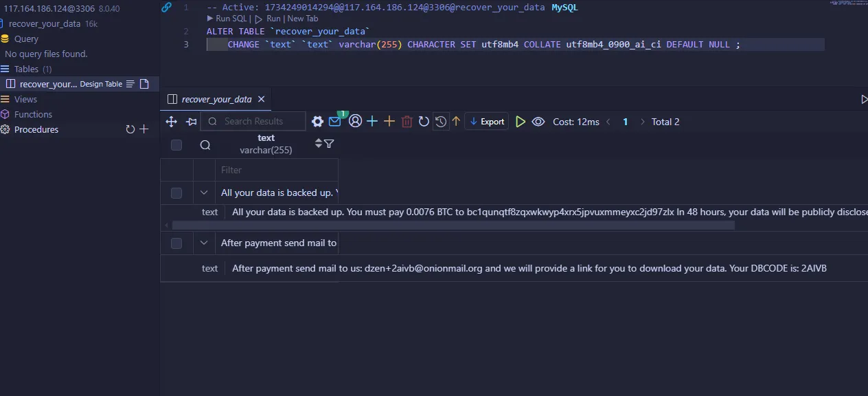Click the red trash delete icon

click(407, 122)
